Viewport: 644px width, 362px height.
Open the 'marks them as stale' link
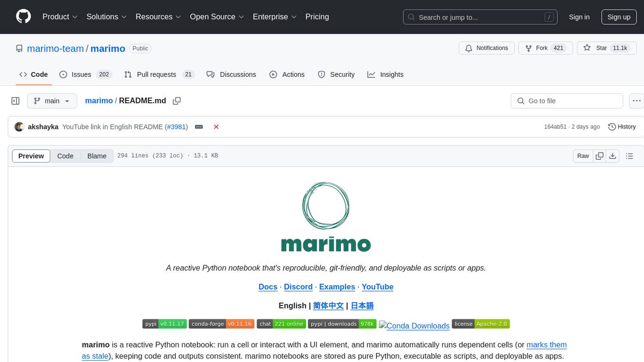click(x=324, y=350)
